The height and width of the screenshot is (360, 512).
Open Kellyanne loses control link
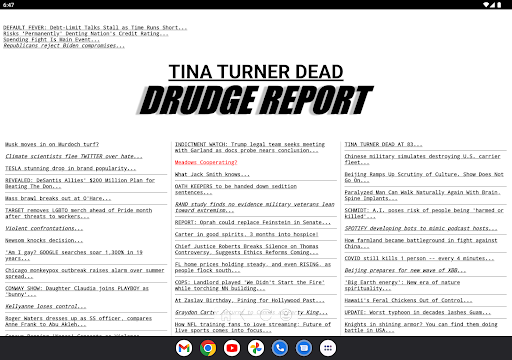tap(46, 306)
